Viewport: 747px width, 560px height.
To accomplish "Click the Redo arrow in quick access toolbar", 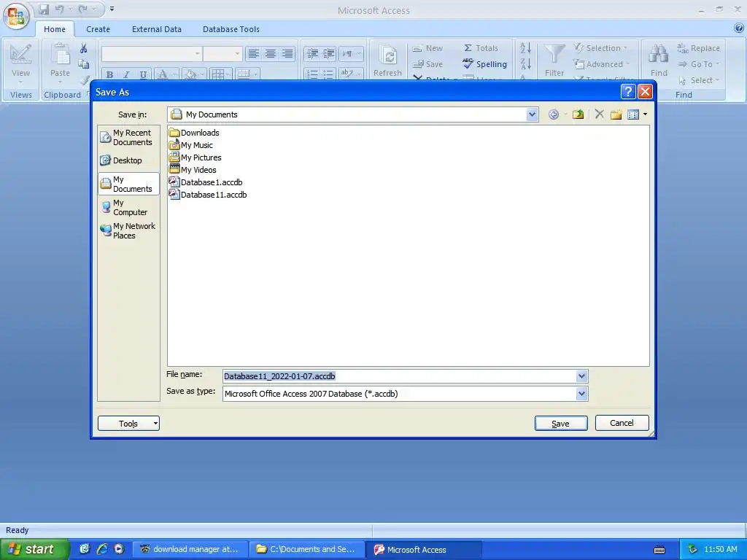I will (83, 9).
